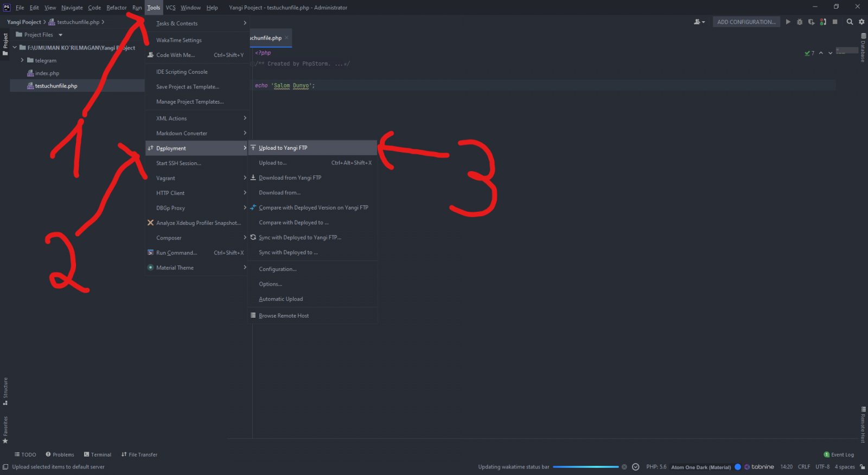Viewport: 868px width, 475px height.
Task: Cancel the wakatime progress task
Action: click(624, 467)
